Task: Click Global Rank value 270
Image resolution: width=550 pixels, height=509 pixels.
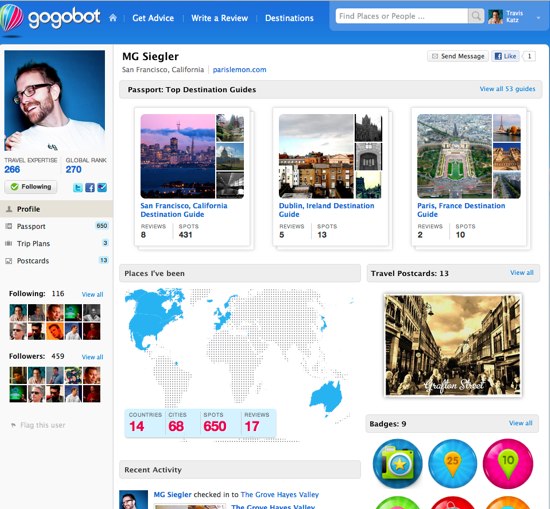Action: point(74,169)
